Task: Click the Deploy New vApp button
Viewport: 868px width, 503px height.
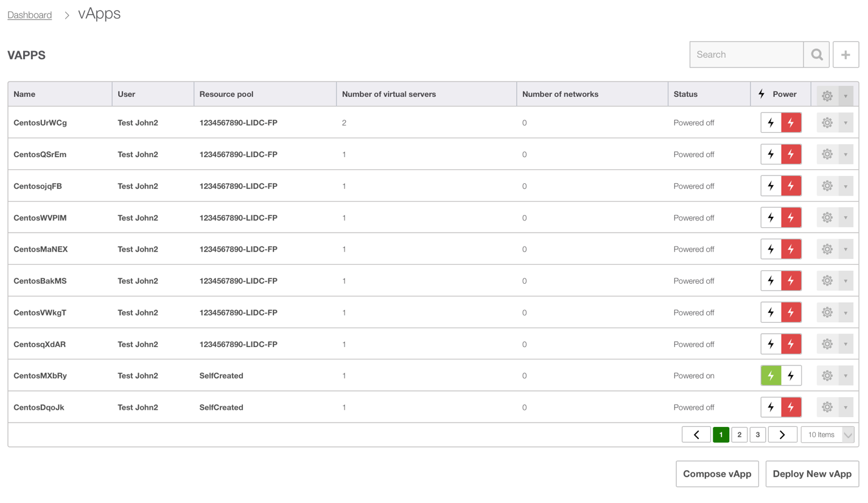Action: coord(812,474)
